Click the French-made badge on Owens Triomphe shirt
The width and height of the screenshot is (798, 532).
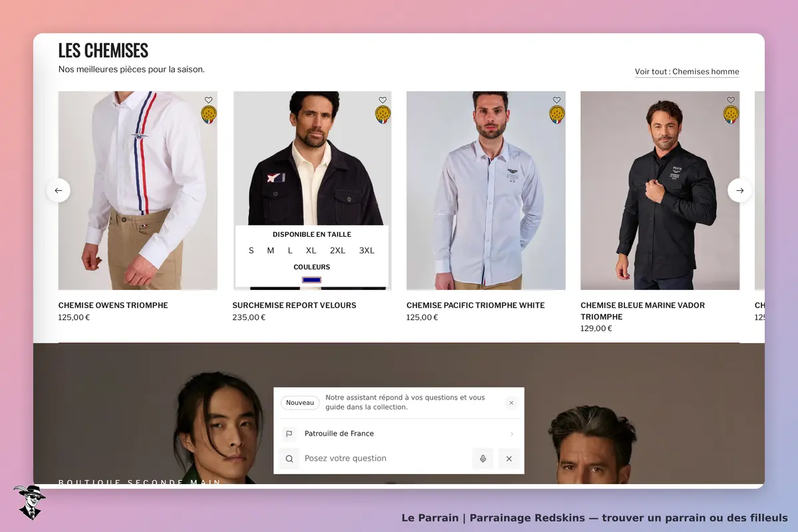coord(209,115)
